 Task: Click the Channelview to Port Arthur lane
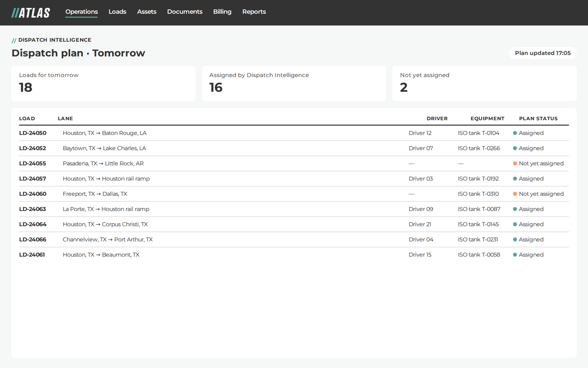(108, 239)
